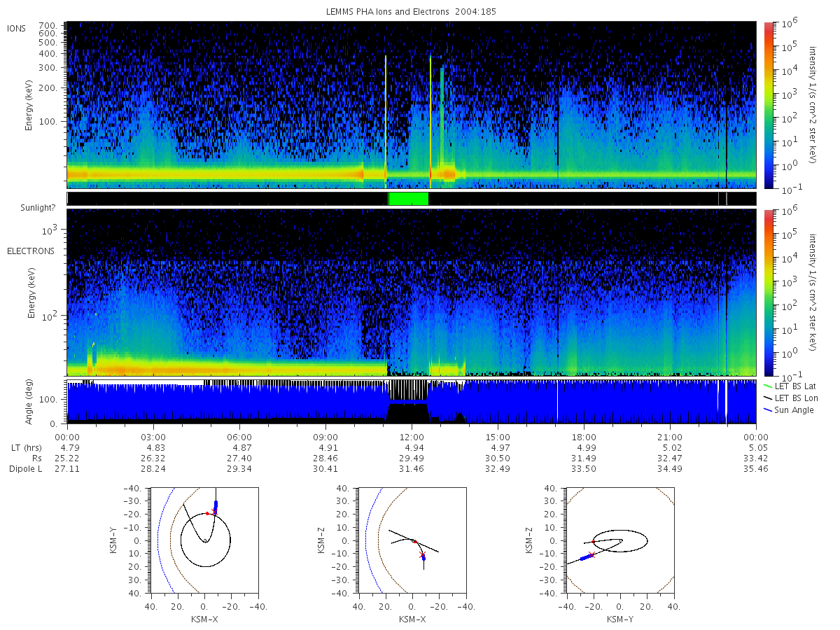Click the Dipole L value 29.34
840x630 pixels.
pos(239,468)
